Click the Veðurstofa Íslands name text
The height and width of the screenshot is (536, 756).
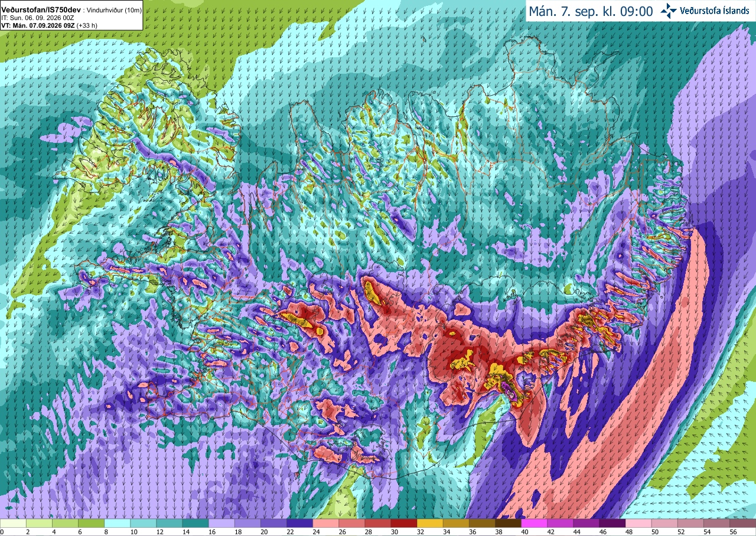point(715,11)
